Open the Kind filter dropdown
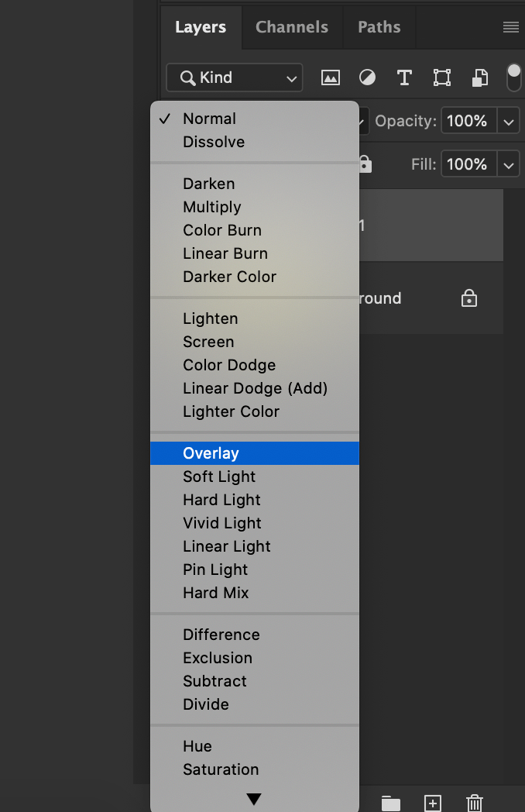 click(x=234, y=77)
